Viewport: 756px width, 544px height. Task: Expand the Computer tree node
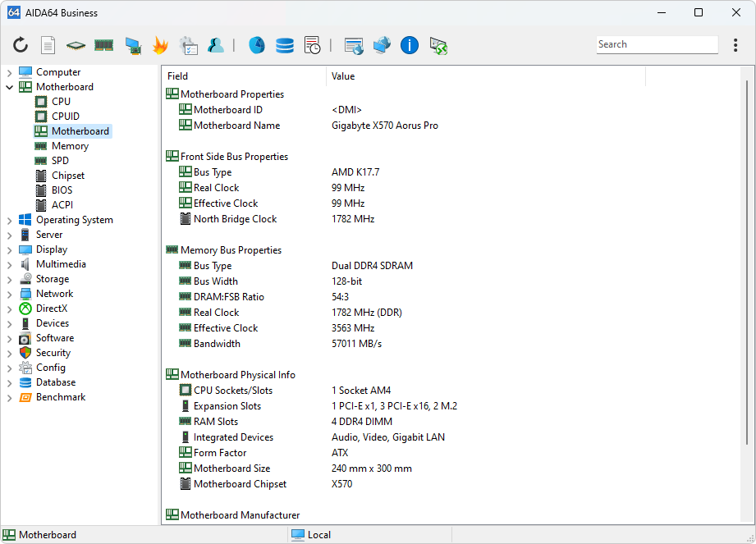(9, 72)
